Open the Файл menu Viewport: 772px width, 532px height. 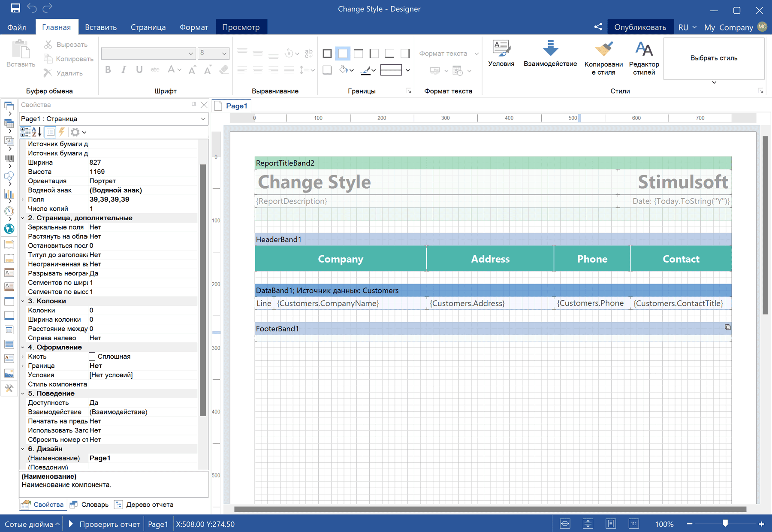pos(17,27)
